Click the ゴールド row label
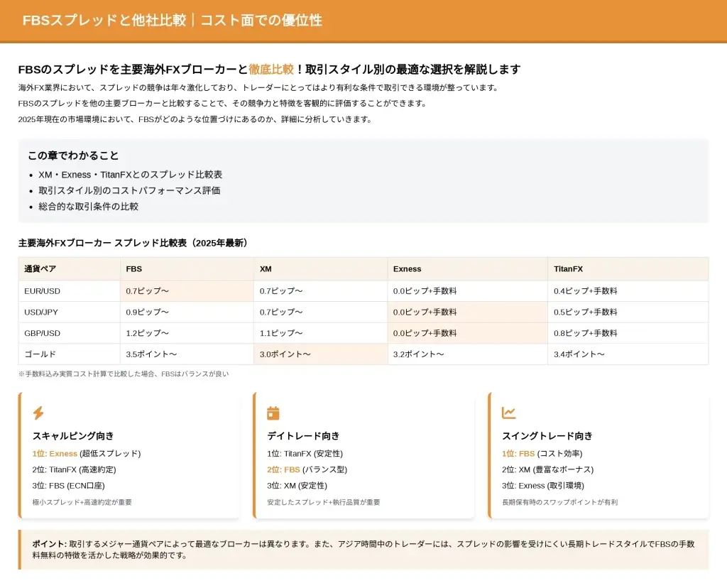This screenshot has height=588, width=727. click(x=40, y=354)
